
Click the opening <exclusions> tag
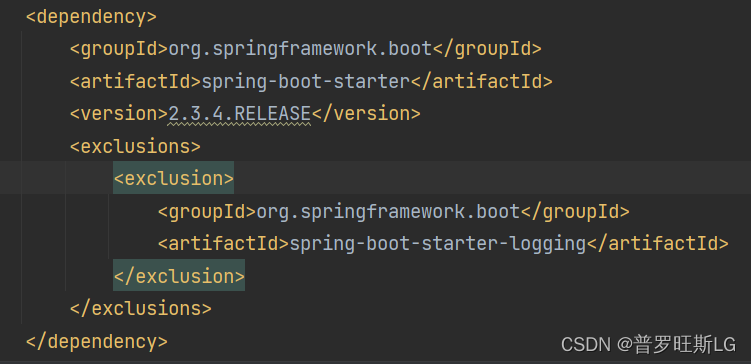(x=136, y=146)
